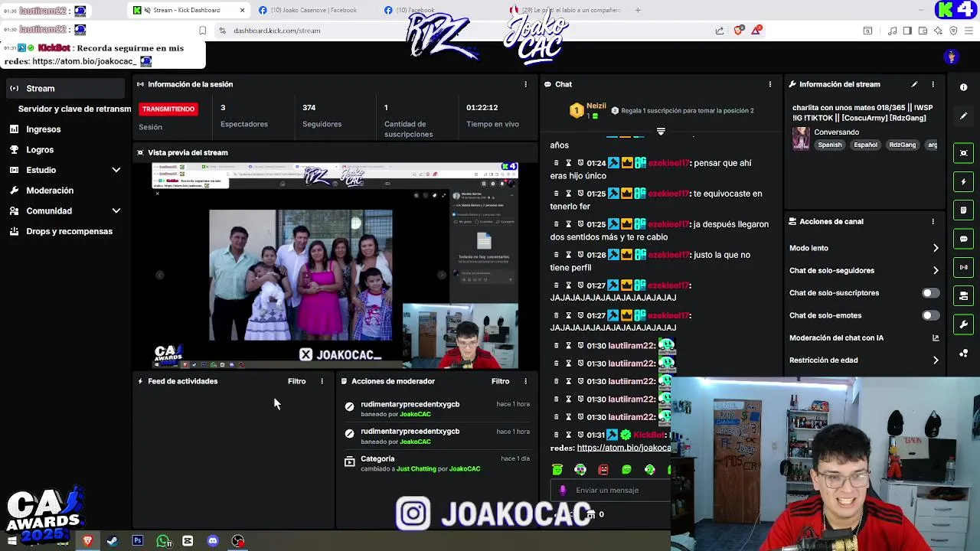The height and width of the screenshot is (551, 980).
Task: Toggle the chat widget speech bubble icon
Action: [964, 239]
